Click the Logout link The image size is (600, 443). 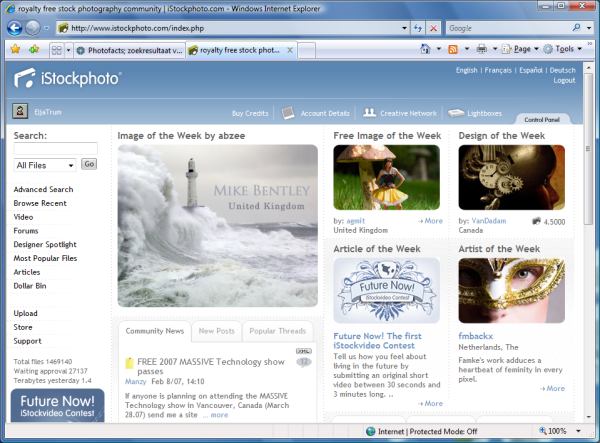(x=564, y=80)
